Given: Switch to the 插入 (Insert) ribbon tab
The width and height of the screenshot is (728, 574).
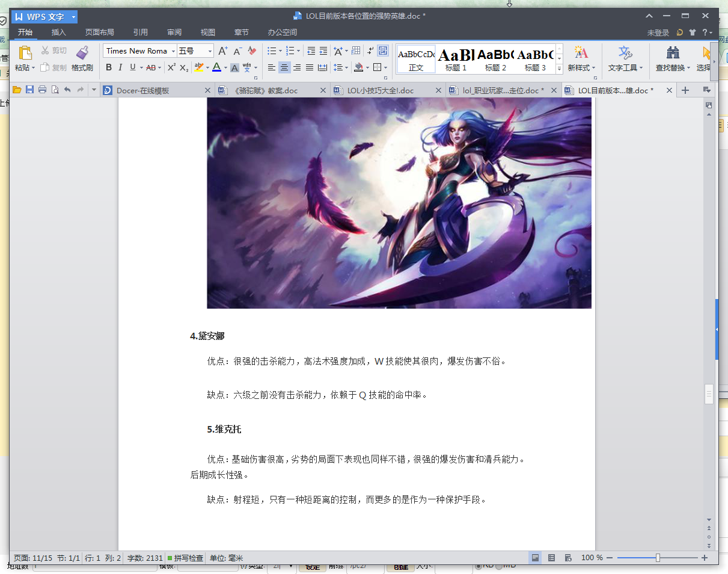Looking at the screenshot, I should point(59,32).
